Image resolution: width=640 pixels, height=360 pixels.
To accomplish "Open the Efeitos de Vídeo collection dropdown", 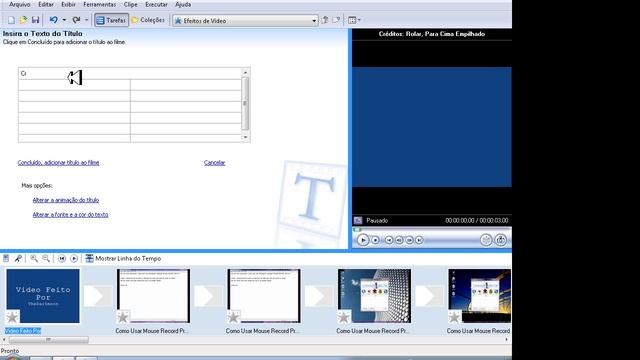I will [245, 20].
